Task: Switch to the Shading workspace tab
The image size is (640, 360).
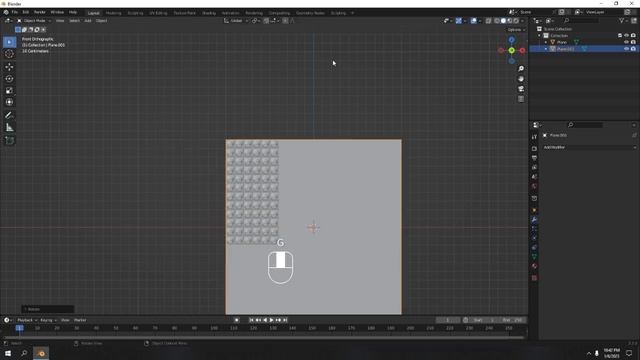Action: click(x=209, y=13)
